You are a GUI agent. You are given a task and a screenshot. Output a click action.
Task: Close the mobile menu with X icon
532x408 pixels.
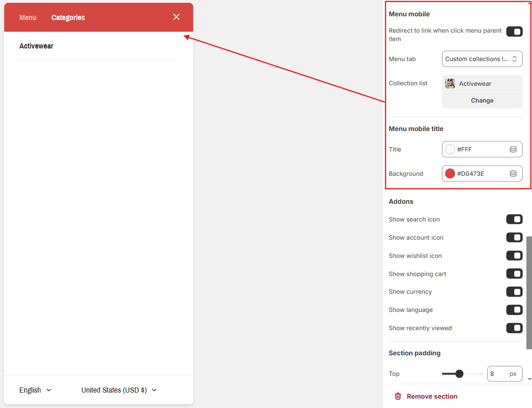click(x=176, y=17)
